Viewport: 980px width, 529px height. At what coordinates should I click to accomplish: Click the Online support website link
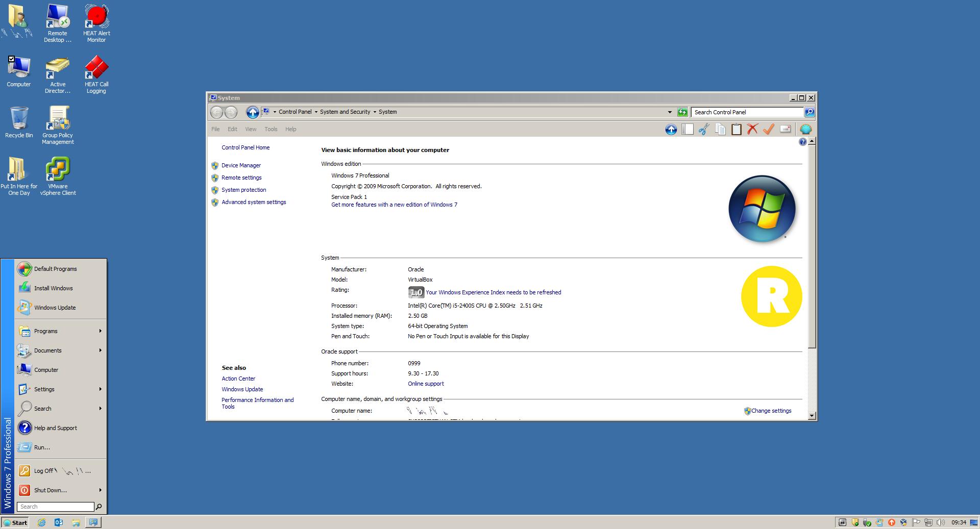pos(426,384)
